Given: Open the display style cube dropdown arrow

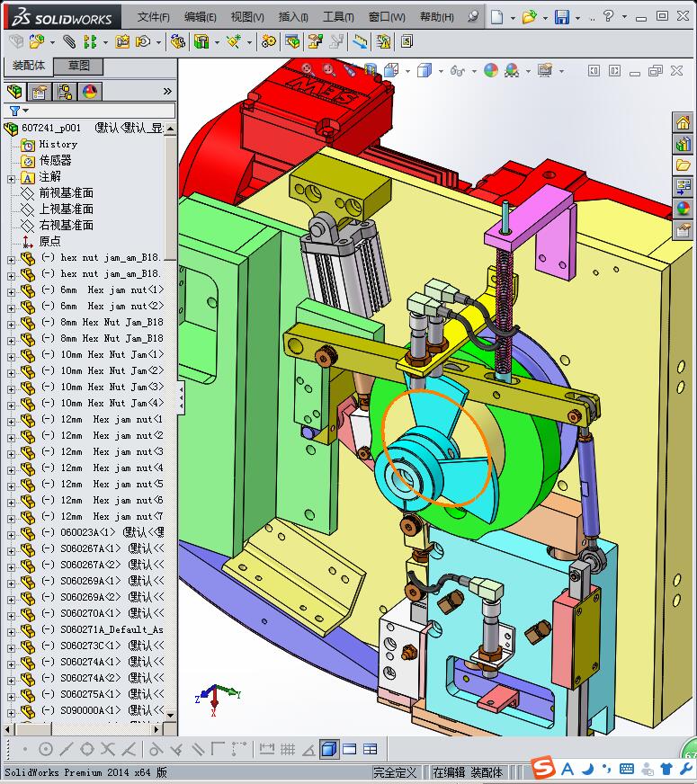Looking at the screenshot, I should point(441,71).
